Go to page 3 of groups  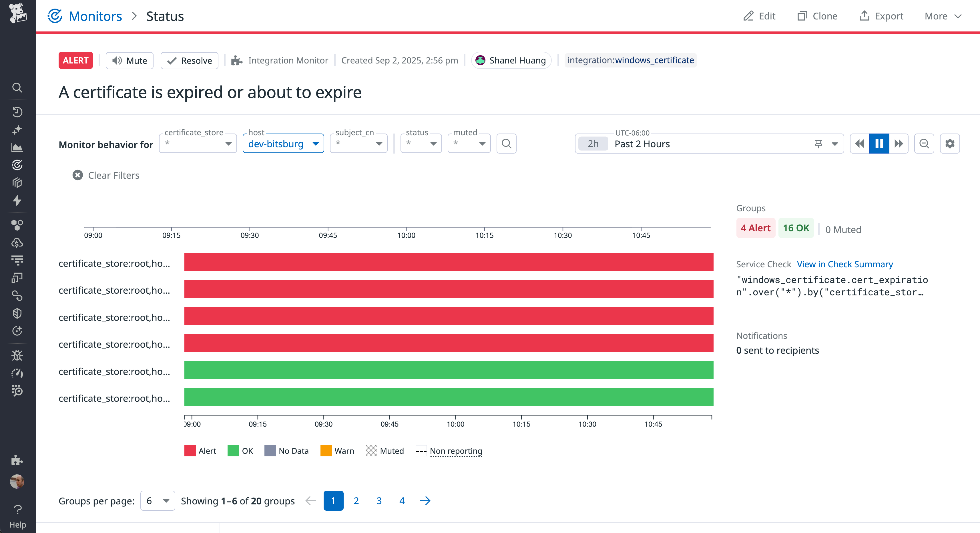(379, 501)
